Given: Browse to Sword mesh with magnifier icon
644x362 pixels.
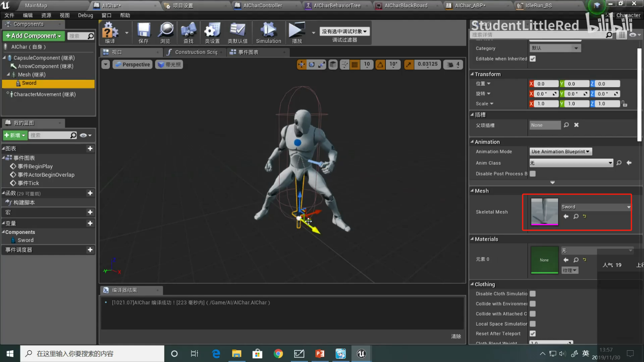Looking at the screenshot, I should click(x=576, y=216).
